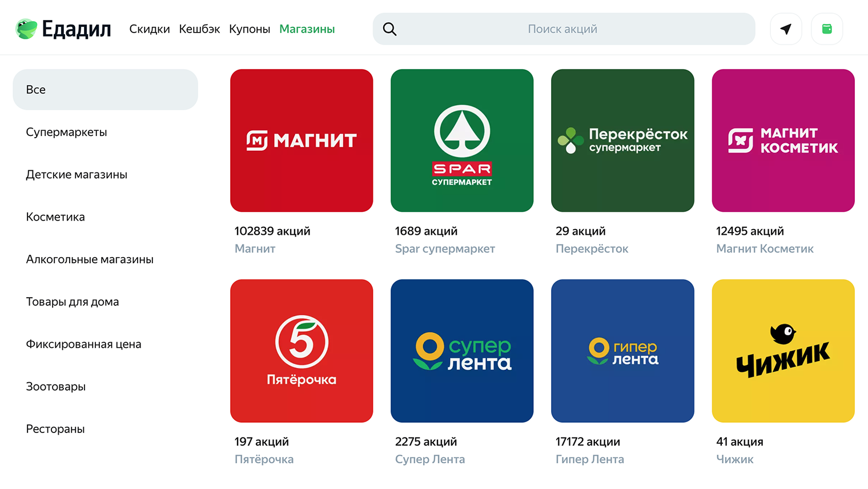Open the Spar супермаркет logo tile
This screenshot has width=868, height=489.
[x=462, y=141]
